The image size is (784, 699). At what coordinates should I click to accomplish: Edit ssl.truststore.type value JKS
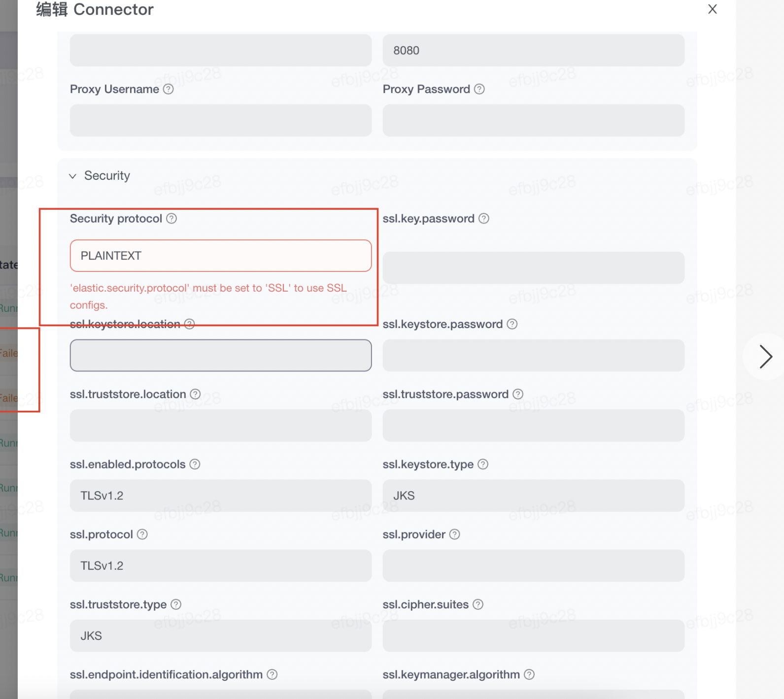tap(221, 635)
